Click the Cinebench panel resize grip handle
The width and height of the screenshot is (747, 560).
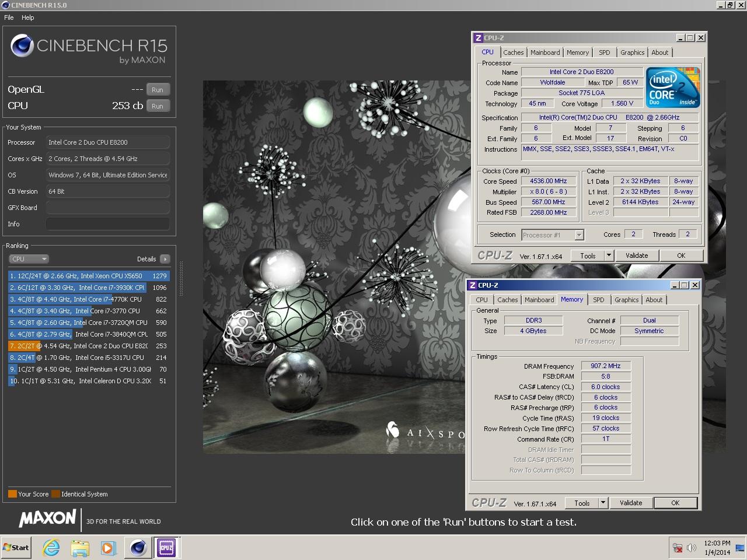[x=181, y=279]
